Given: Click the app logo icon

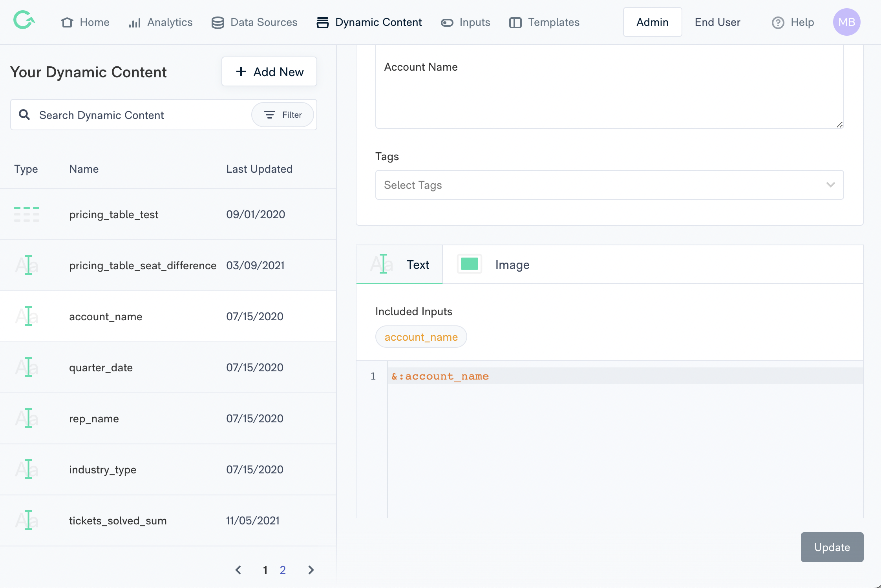Looking at the screenshot, I should [24, 20].
